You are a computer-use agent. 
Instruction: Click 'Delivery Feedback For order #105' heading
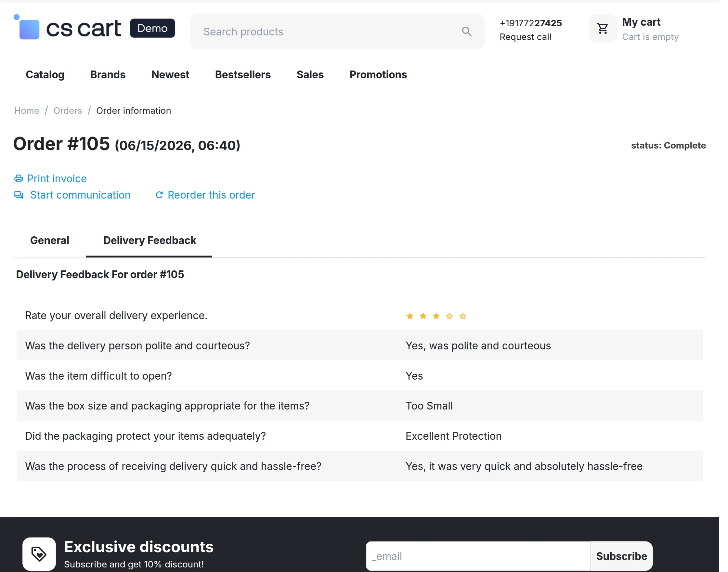[100, 275]
